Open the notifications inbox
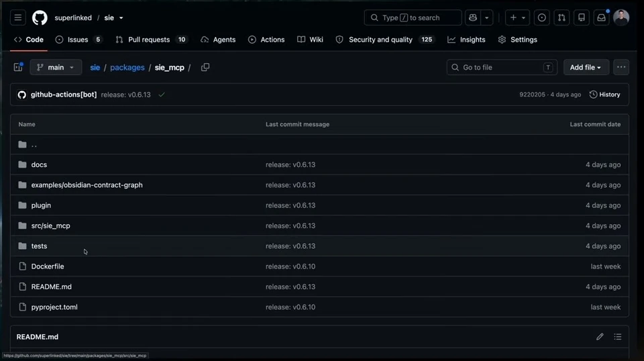The image size is (644, 361). tap(601, 17)
